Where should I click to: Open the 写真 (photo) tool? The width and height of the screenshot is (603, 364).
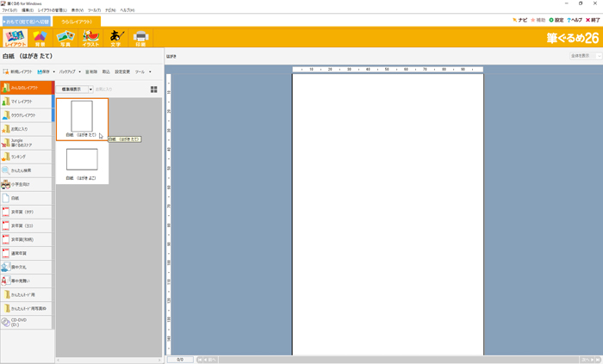(x=65, y=37)
